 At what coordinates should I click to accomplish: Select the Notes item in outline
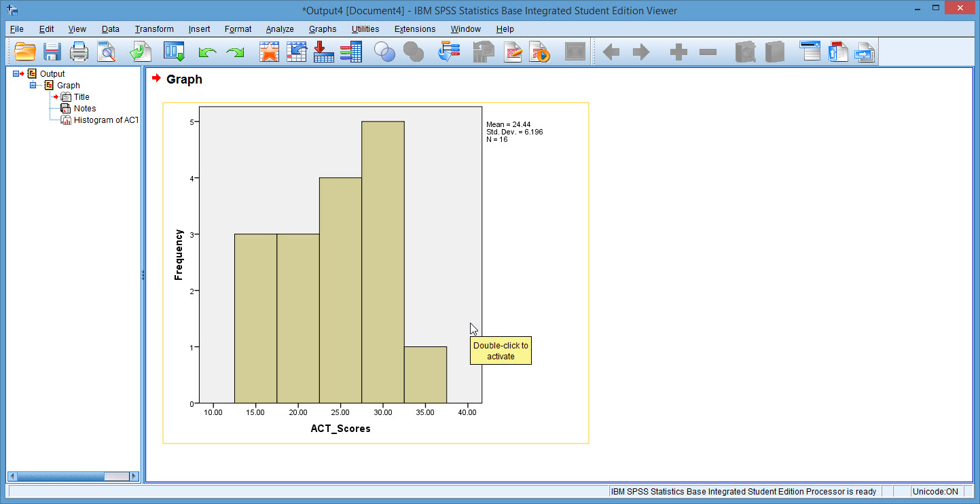pyautogui.click(x=85, y=108)
